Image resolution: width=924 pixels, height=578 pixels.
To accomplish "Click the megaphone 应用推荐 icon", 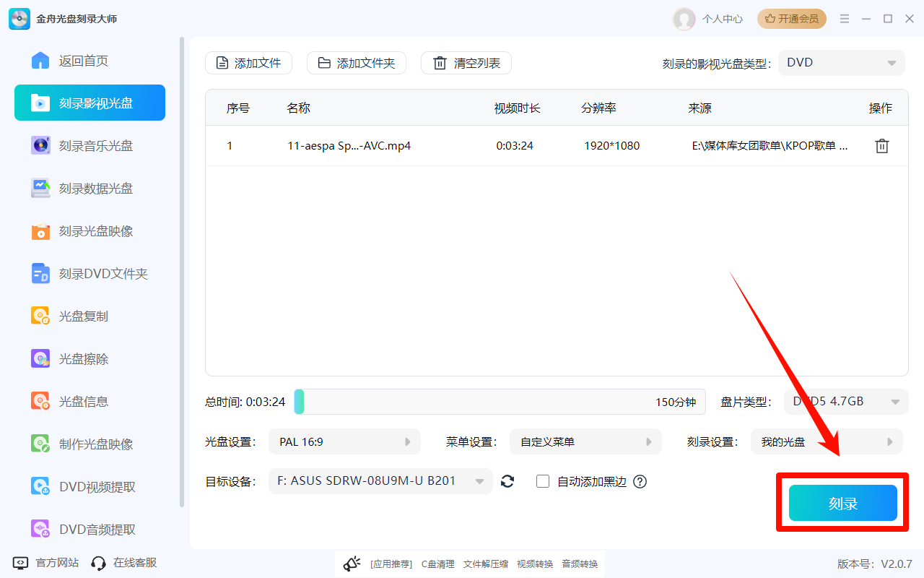I will tap(352, 564).
